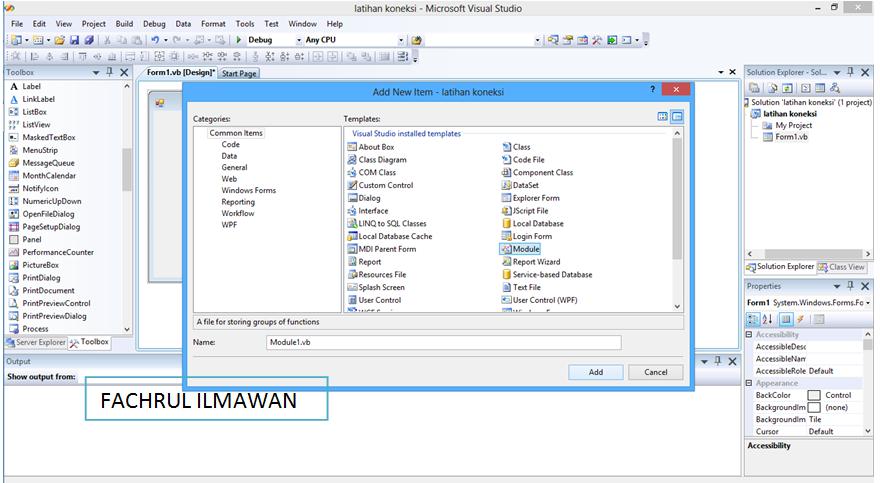
Task: Click the templates list vertical scrollbar
Action: [x=677, y=220]
